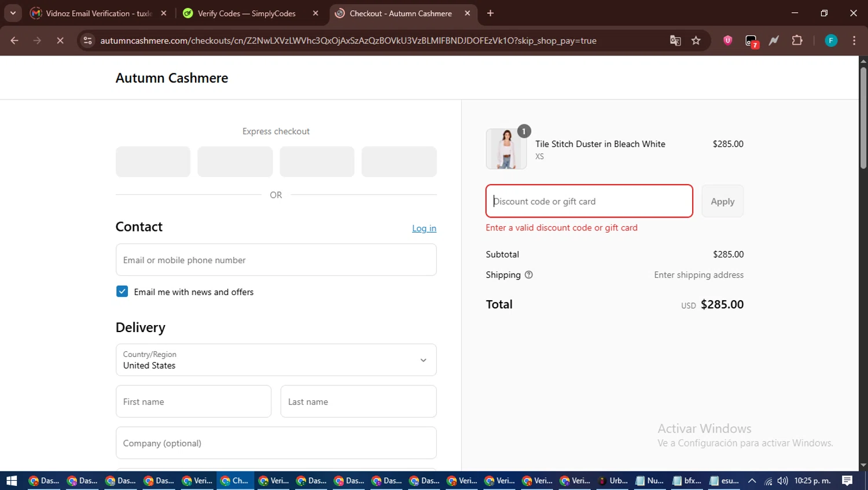The width and height of the screenshot is (868, 490).
Task: Click the Tile Stitch Duster product thumbnail
Action: pyautogui.click(x=506, y=149)
